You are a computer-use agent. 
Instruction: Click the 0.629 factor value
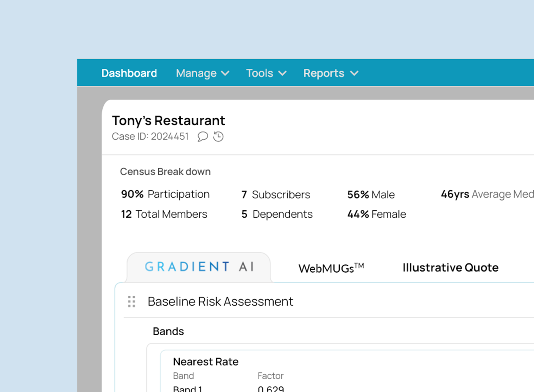271,389
